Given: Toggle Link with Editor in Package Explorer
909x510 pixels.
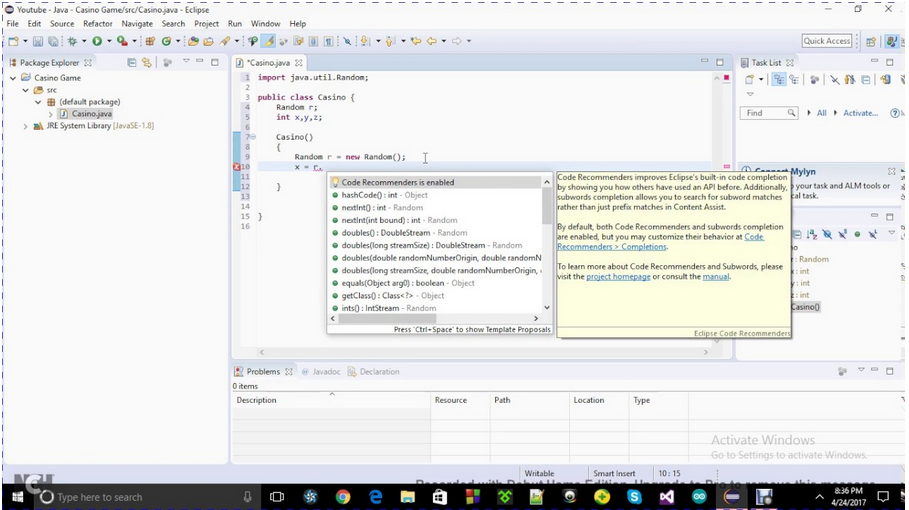Looking at the screenshot, I should 146,62.
